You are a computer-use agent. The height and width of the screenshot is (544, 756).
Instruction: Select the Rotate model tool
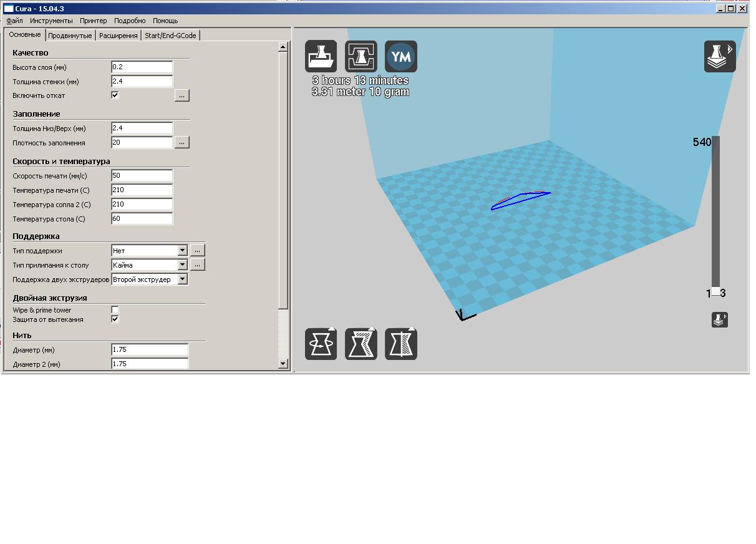[321, 344]
